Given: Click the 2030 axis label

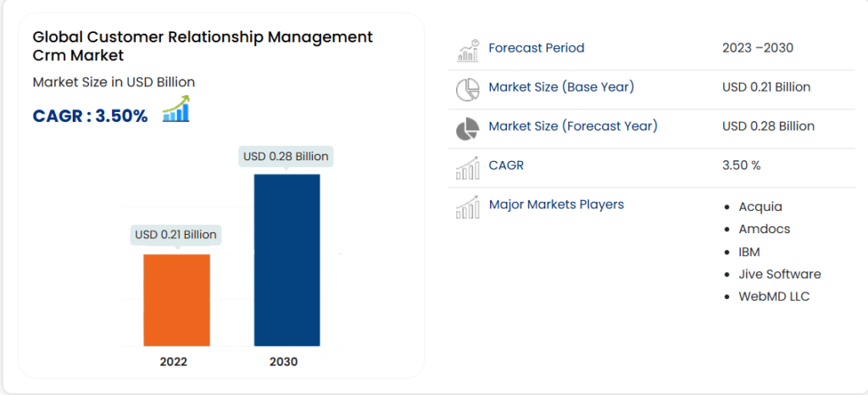Looking at the screenshot, I should 284,362.
